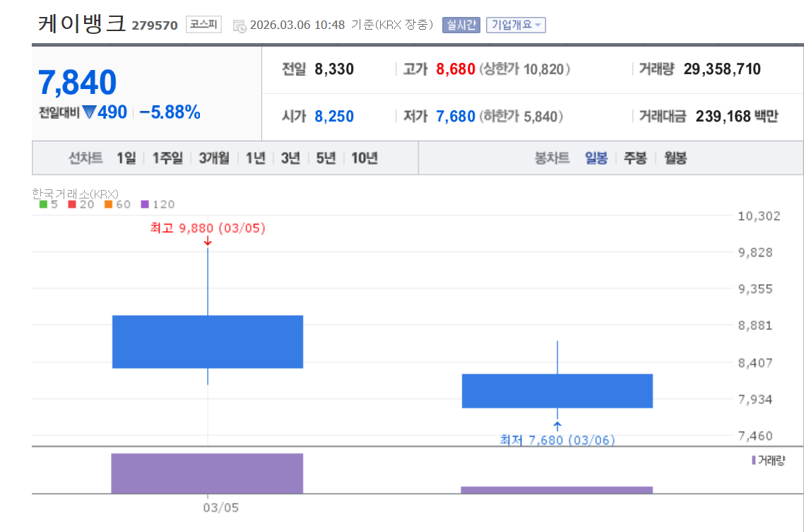The height and width of the screenshot is (532, 804).
Task: Select the 3년 line chart tab
Action: click(291, 158)
